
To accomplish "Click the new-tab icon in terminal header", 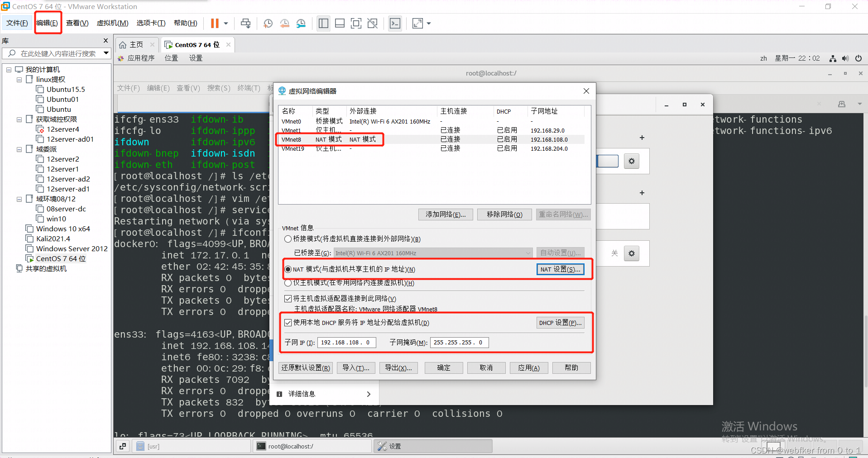I will tap(841, 104).
